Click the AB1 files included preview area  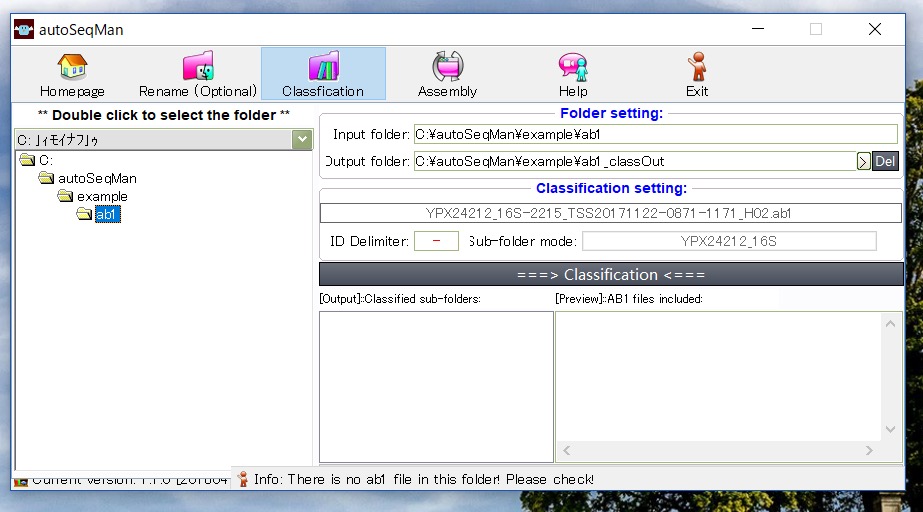point(718,376)
